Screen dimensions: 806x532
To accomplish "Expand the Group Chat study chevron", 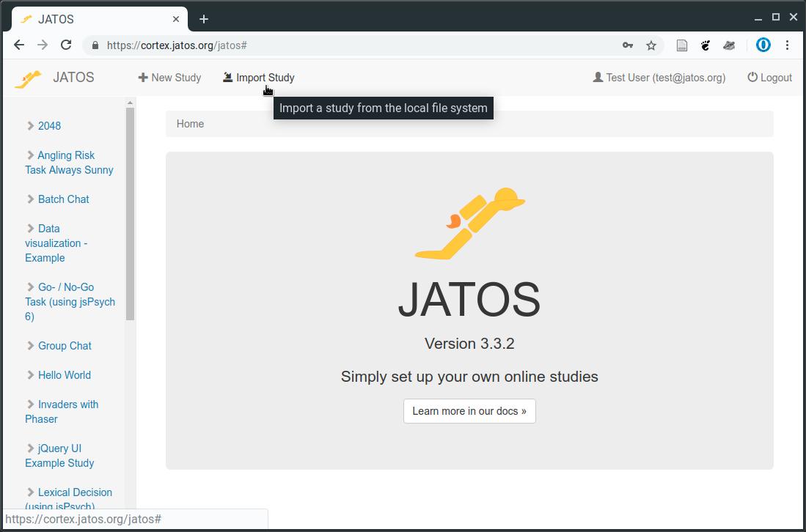I will click(x=31, y=346).
